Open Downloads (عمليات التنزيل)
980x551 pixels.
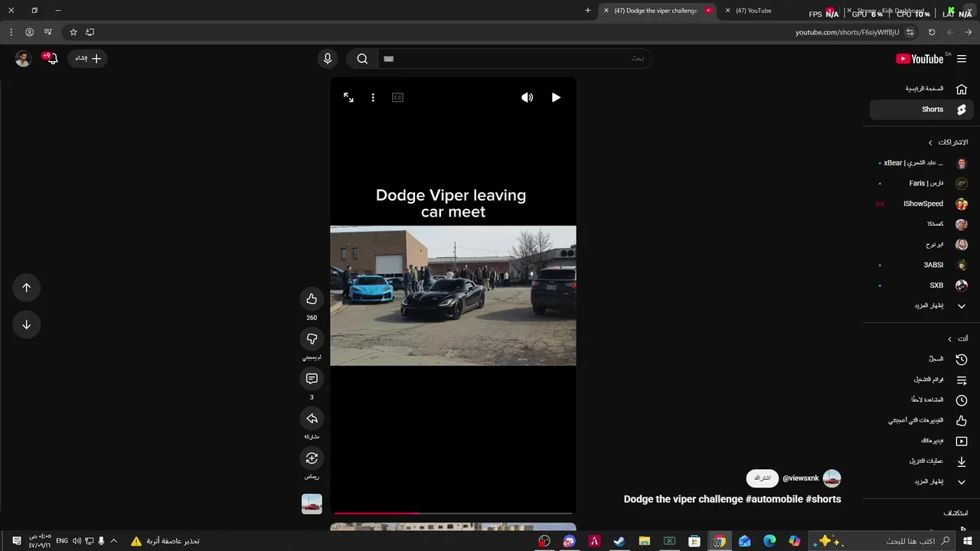pyautogui.click(x=922, y=461)
